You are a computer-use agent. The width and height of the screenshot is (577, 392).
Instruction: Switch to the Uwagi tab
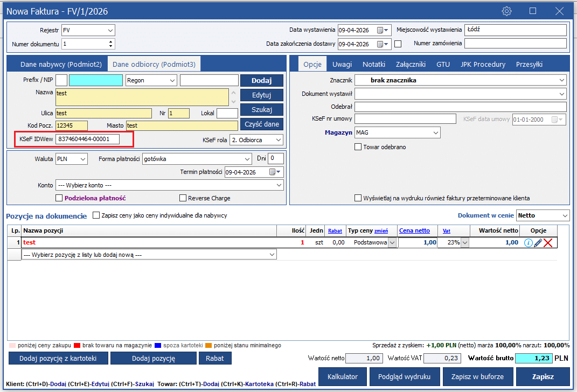[342, 64]
